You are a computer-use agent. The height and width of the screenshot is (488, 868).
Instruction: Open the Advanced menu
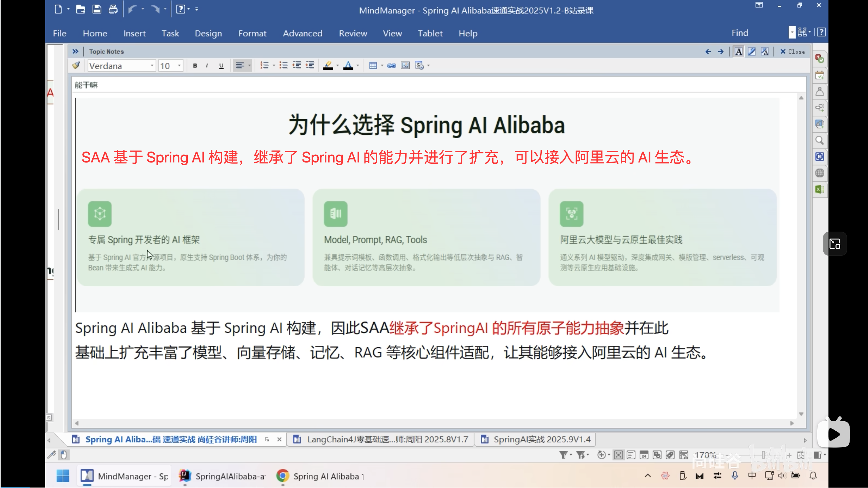303,34
